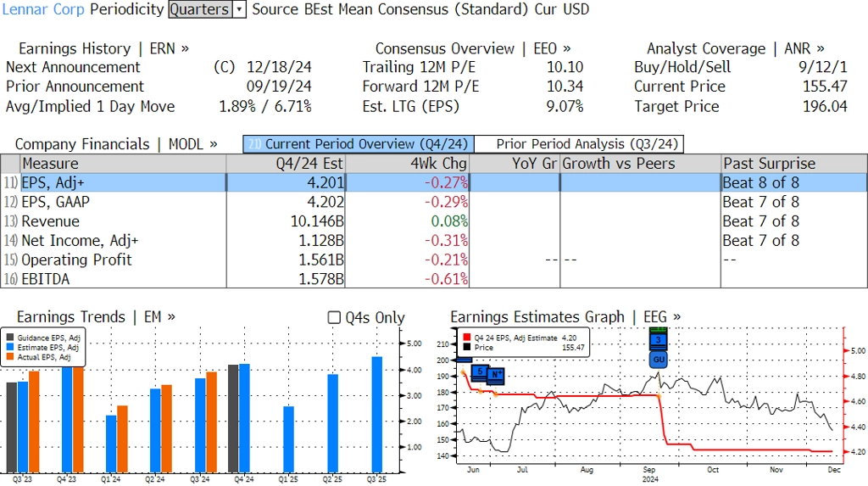Open the Periodicity Quarters dropdown
Image resolution: width=868 pixels, height=486 pixels.
pyautogui.click(x=207, y=9)
